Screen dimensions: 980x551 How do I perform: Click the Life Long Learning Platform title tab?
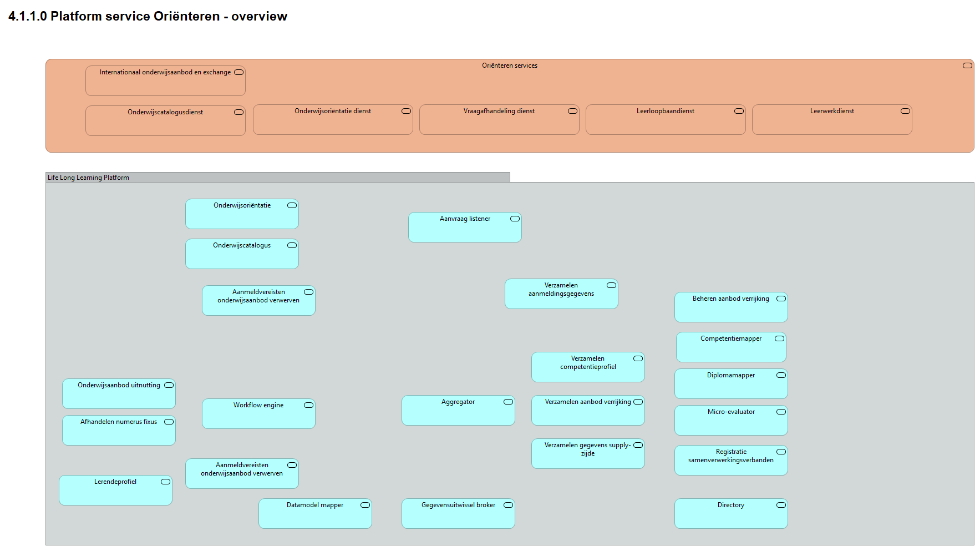click(88, 177)
